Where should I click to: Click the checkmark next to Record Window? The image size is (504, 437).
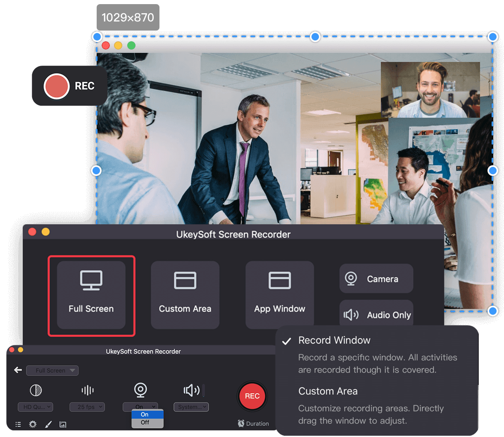286,341
